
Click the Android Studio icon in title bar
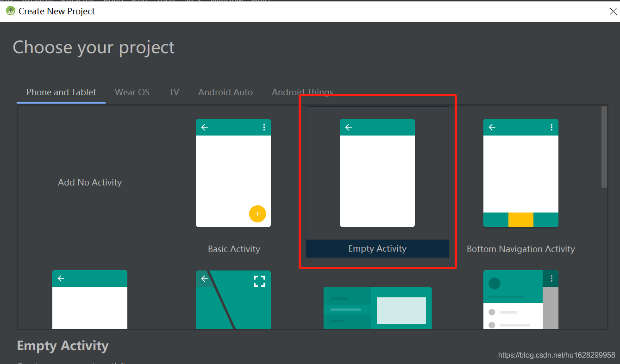10,11
